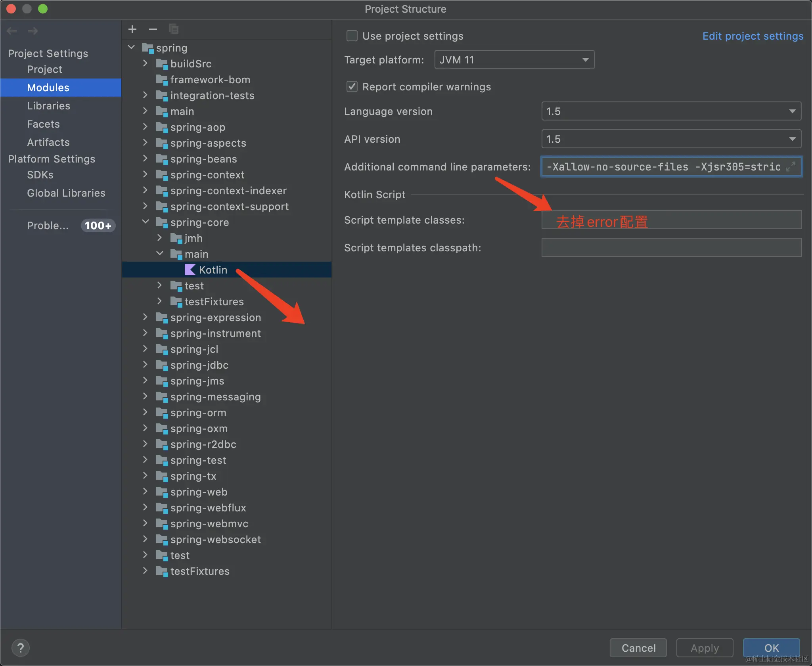Click the Edit project settings link

(753, 36)
